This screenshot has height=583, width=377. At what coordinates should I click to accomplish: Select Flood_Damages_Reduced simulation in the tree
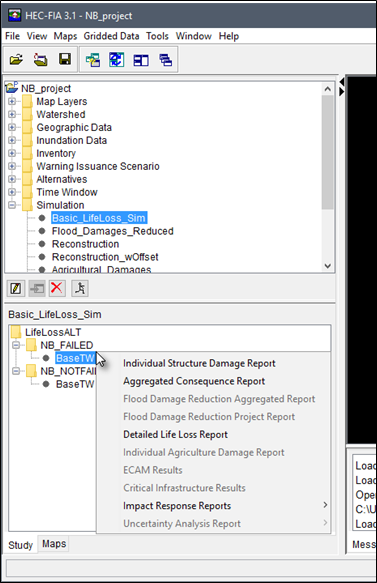[x=113, y=231]
